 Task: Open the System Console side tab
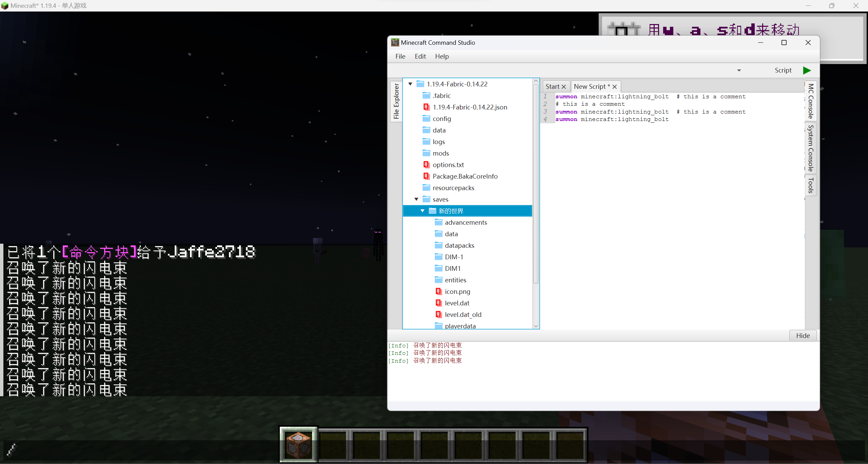coord(811,148)
